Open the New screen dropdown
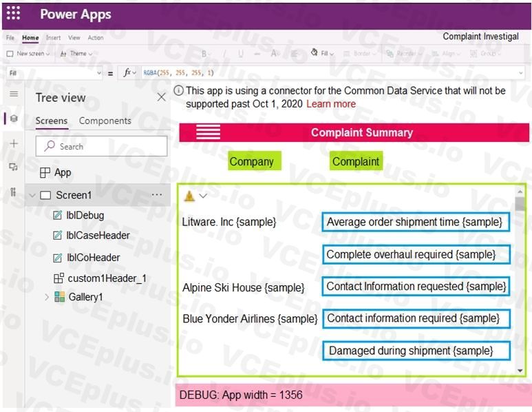The width and height of the screenshot is (532, 412). tap(29, 54)
